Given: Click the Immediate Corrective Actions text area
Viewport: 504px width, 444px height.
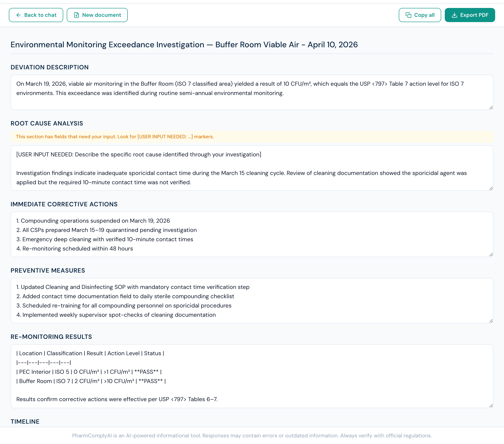Looking at the screenshot, I should pos(246,234).
